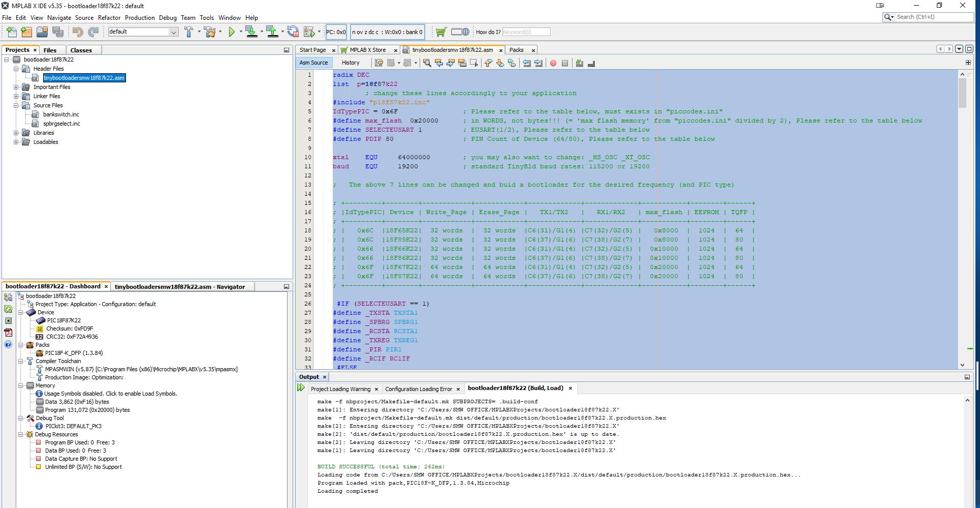Switch editor to History view
Image resolution: width=980 pixels, height=508 pixels.
(x=350, y=63)
